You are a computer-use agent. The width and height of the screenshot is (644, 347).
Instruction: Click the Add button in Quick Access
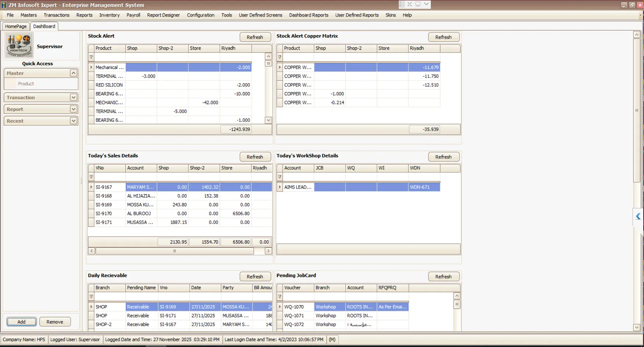[x=21, y=321]
